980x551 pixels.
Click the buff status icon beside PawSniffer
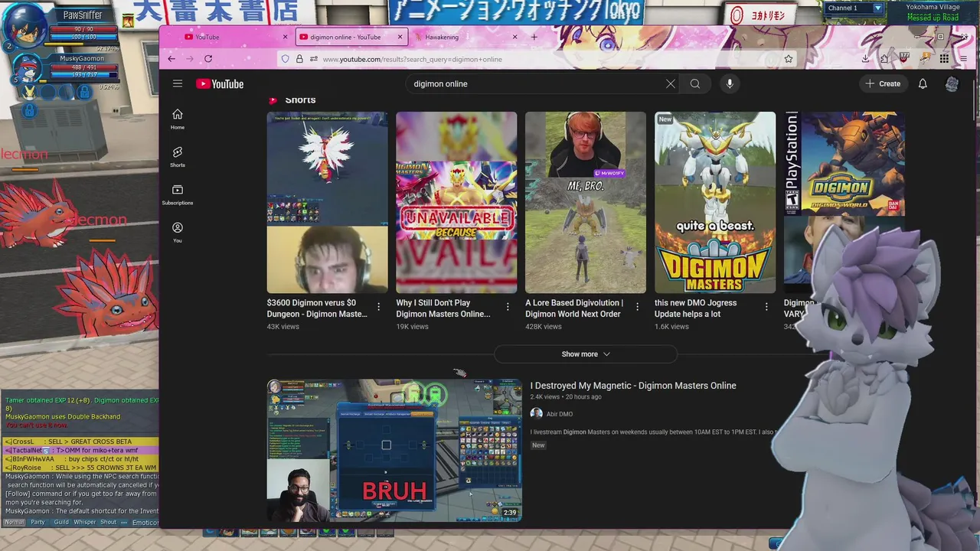click(127, 21)
